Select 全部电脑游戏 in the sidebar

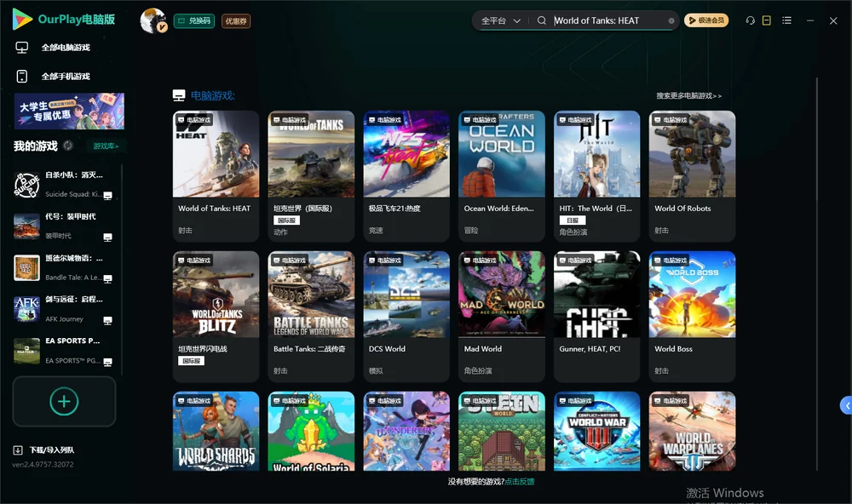click(65, 48)
